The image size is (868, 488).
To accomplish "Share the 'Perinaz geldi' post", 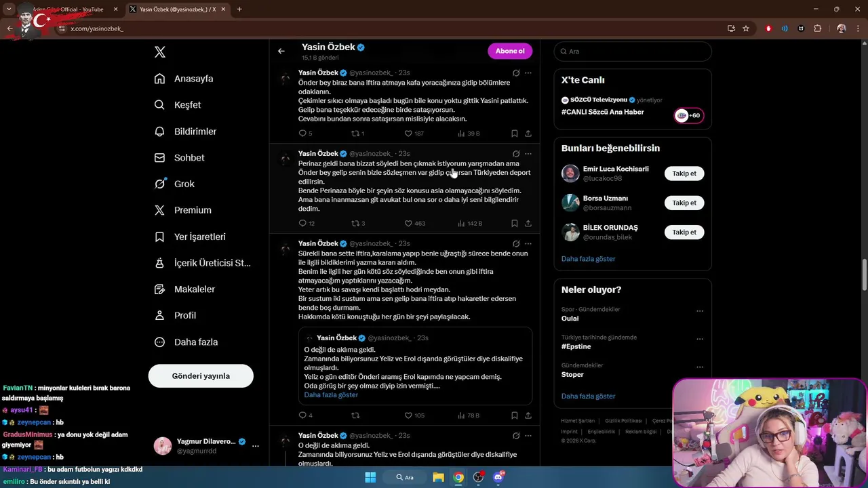I will [x=528, y=223].
